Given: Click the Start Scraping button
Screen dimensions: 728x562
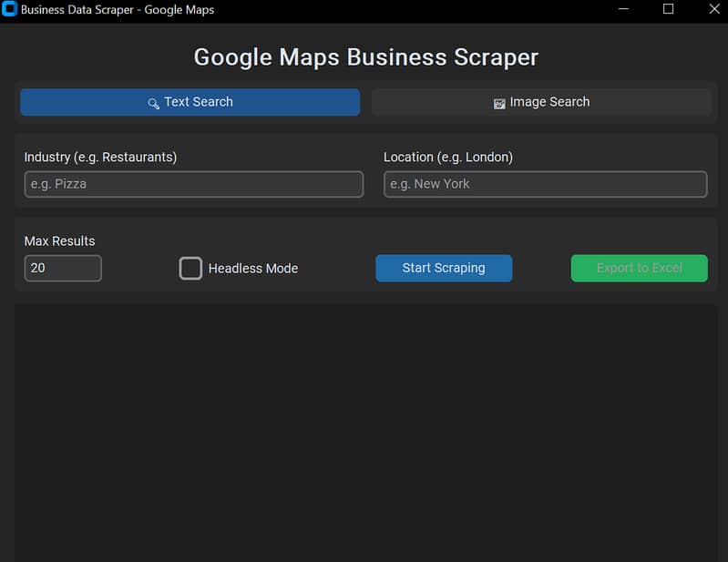Looking at the screenshot, I should pos(444,268).
